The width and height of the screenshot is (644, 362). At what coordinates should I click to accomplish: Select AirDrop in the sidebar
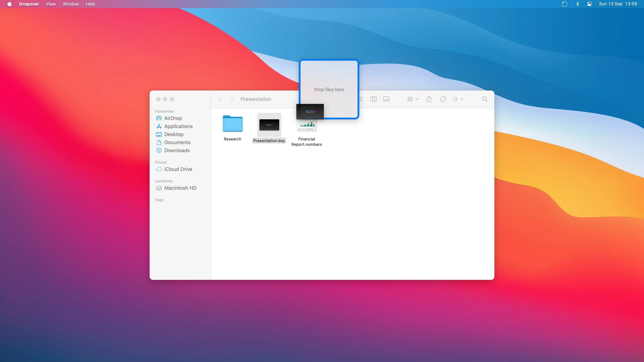[x=173, y=118]
